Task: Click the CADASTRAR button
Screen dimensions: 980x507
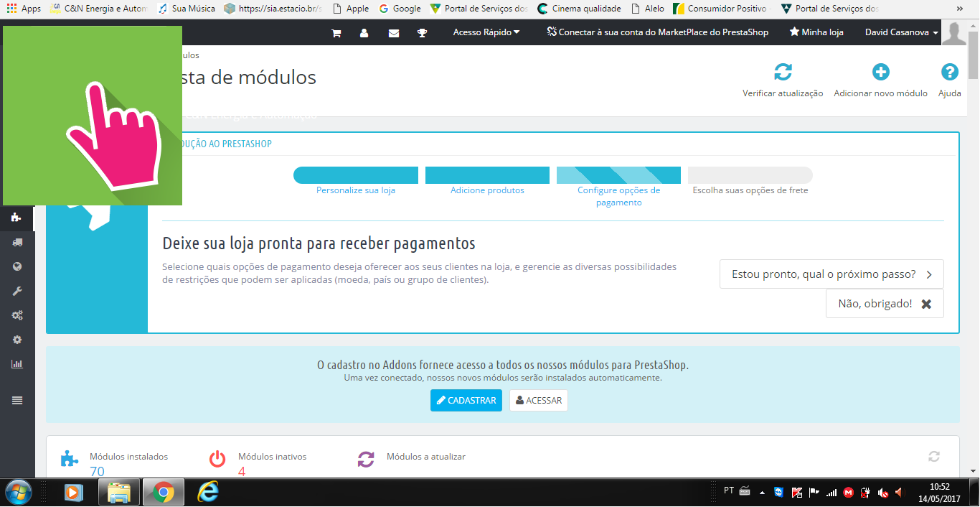Action: coord(466,401)
